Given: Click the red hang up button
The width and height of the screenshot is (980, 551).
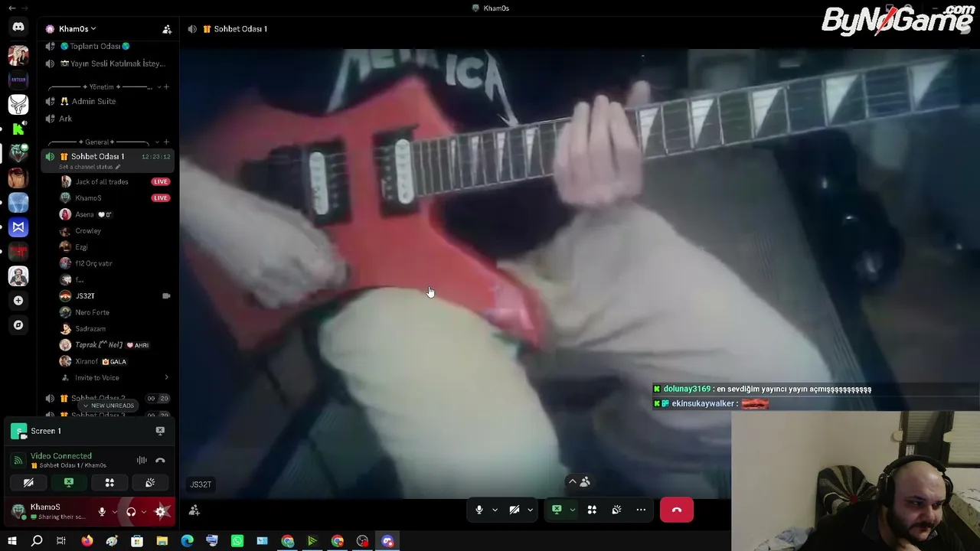Looking at the screenshot, I should point(677,510).
